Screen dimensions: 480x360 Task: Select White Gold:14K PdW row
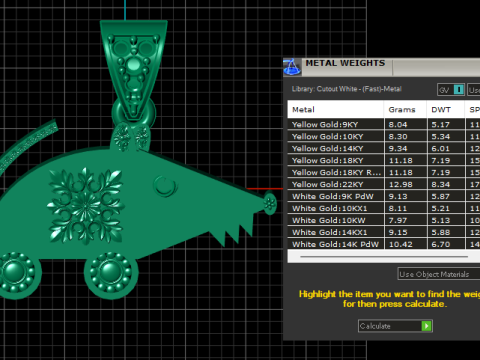click(x=384, y=244)
